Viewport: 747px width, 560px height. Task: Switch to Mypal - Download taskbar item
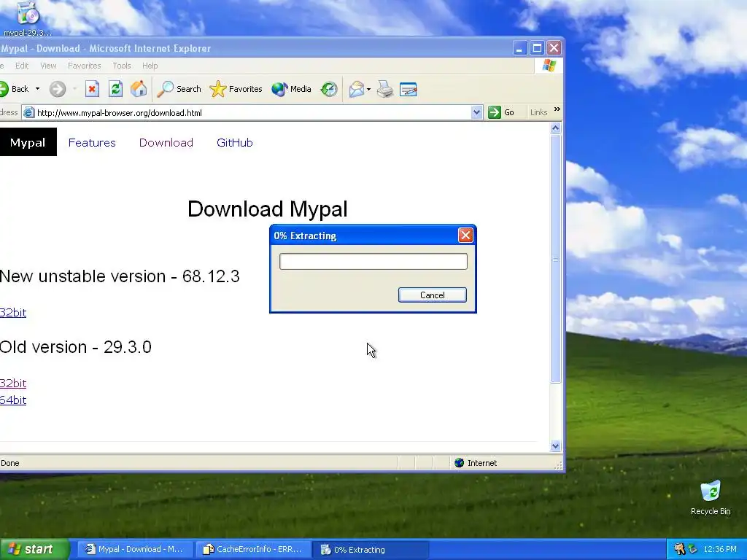pos(135,550)
